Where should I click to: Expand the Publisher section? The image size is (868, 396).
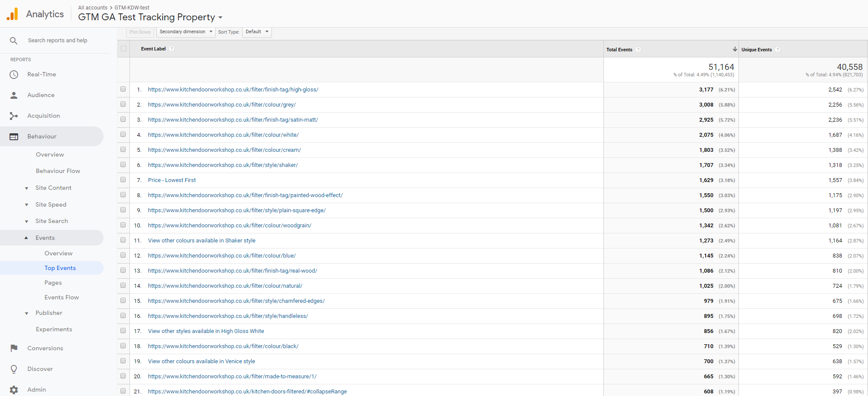pyautogui.click(x=27, y=313)
